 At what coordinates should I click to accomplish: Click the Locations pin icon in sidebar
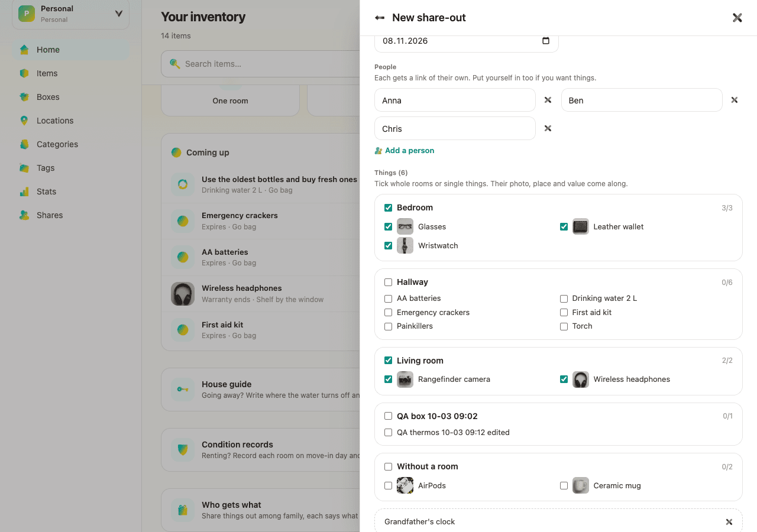[24, 121]
